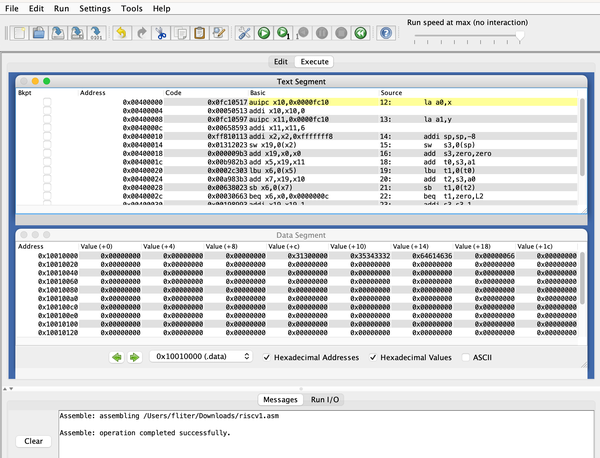Screen dimensions: 600x458
Task: Reset the simulation with rewind icon
Action: click(359, 33)
